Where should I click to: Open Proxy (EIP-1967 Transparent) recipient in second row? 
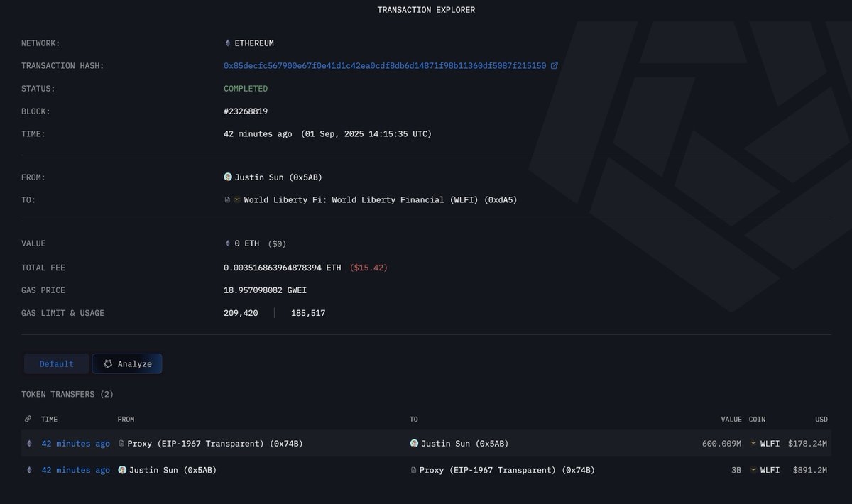[507, 470]
